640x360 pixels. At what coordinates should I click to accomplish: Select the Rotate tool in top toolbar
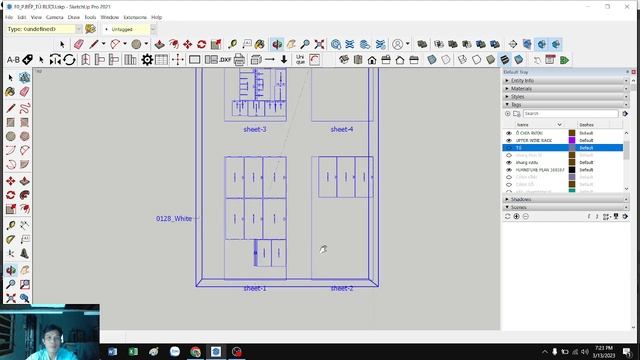pos(202,44)
